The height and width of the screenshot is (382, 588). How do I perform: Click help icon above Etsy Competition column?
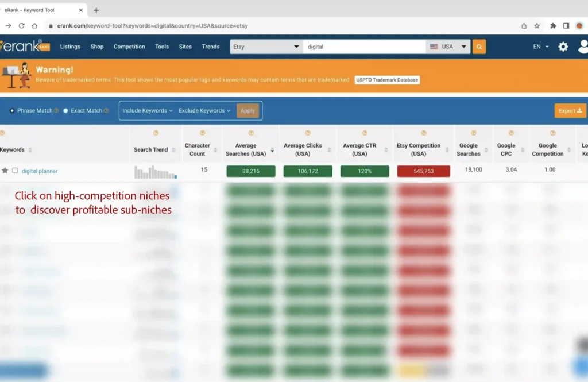pos(424,133)
